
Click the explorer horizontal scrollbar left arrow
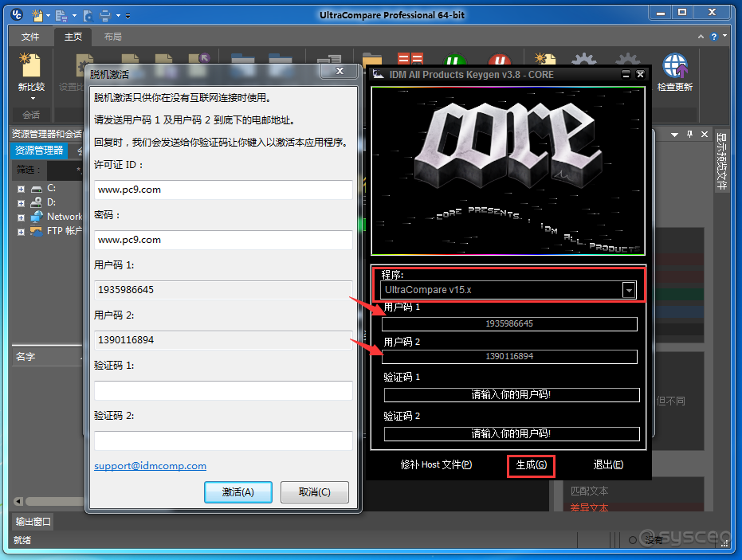tap(18, 501)
